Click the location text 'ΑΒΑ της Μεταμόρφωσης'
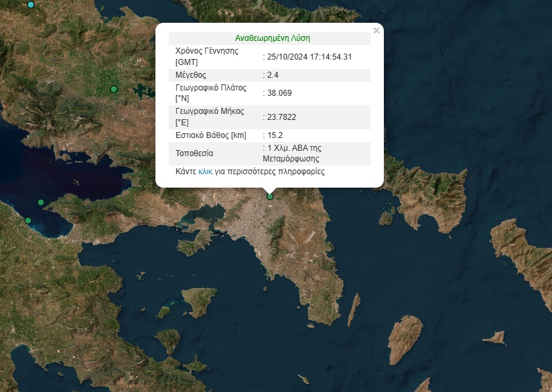Image resolution: width=552 pixels, height=392 pixels. point(293,153)
